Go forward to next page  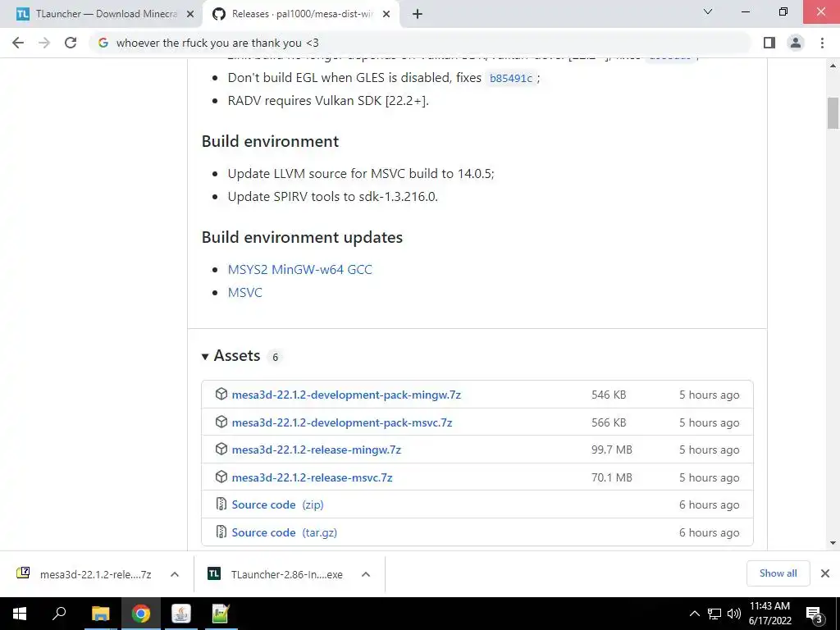(x=44, y=43)
